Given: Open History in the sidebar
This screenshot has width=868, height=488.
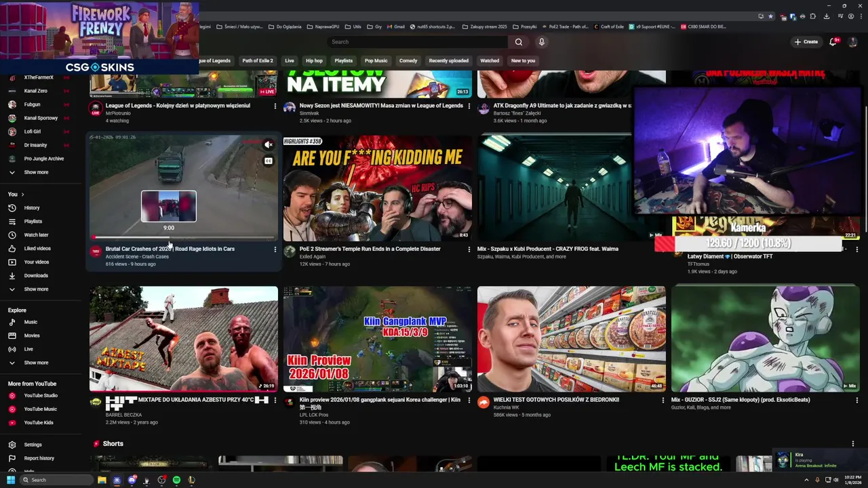Looking at the screenshot, I should click(32, 208).
